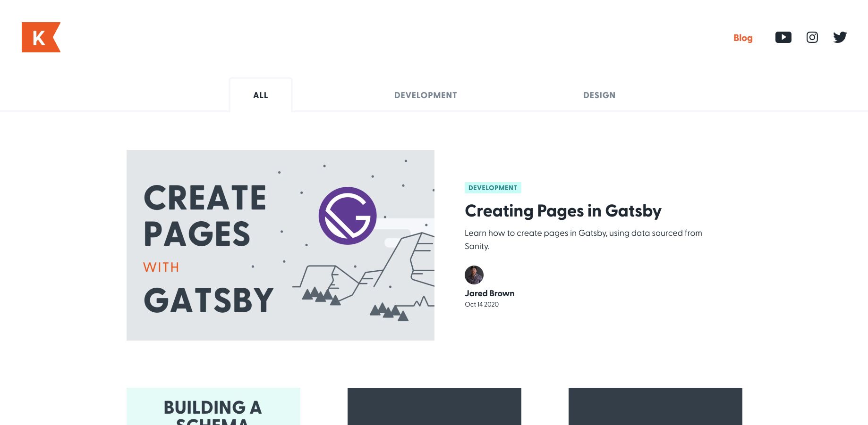
Task: Go to the Blog link
Action: click(743, 38)
